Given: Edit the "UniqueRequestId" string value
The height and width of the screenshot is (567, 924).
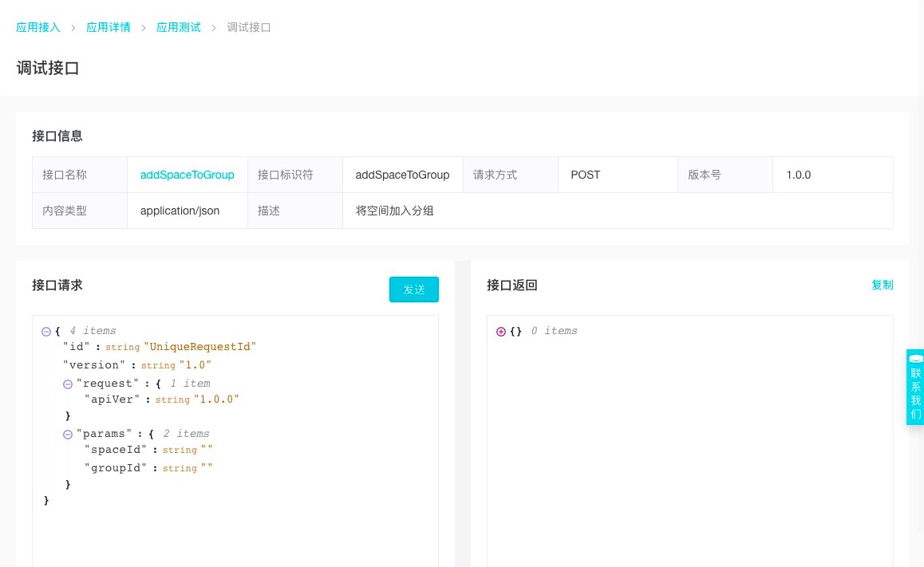Looking at the screenshot, I should point(199,347).
